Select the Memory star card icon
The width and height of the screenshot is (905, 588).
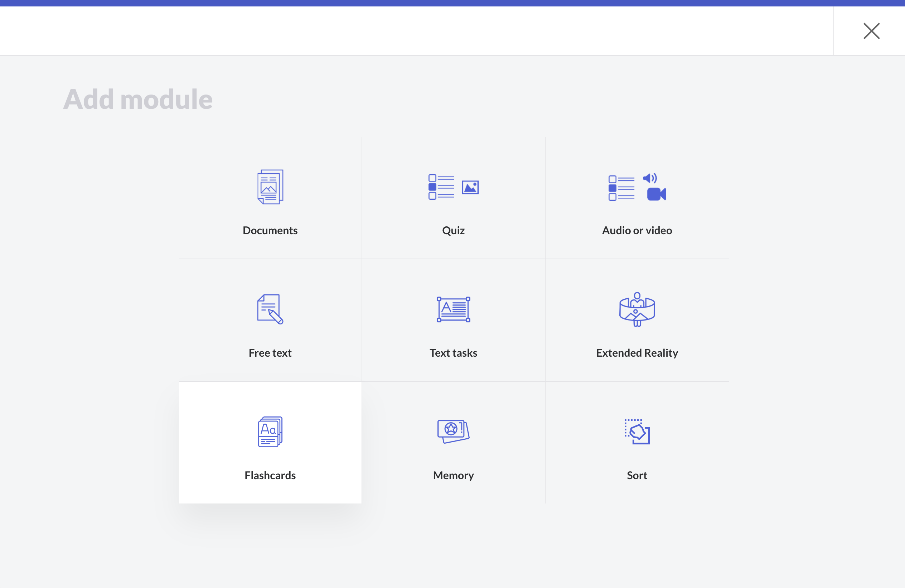(x=453, y=431)
